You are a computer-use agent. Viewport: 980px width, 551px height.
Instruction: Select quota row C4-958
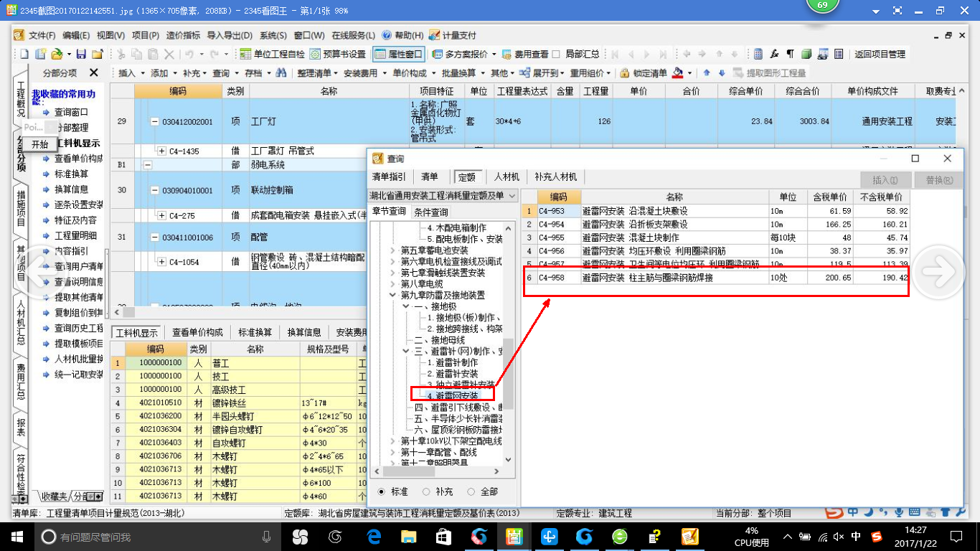[715, 278]
